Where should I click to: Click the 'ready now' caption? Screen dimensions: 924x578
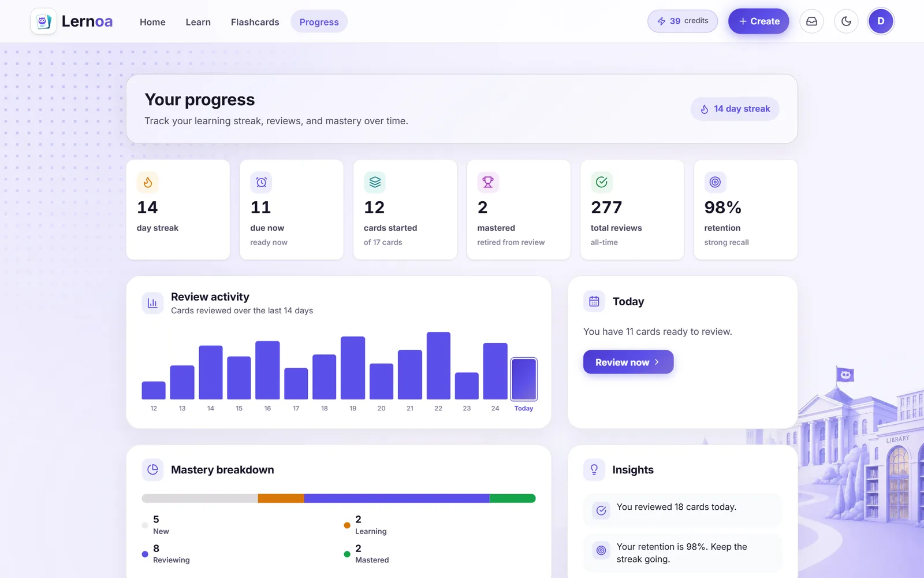[x=269, y=242]
